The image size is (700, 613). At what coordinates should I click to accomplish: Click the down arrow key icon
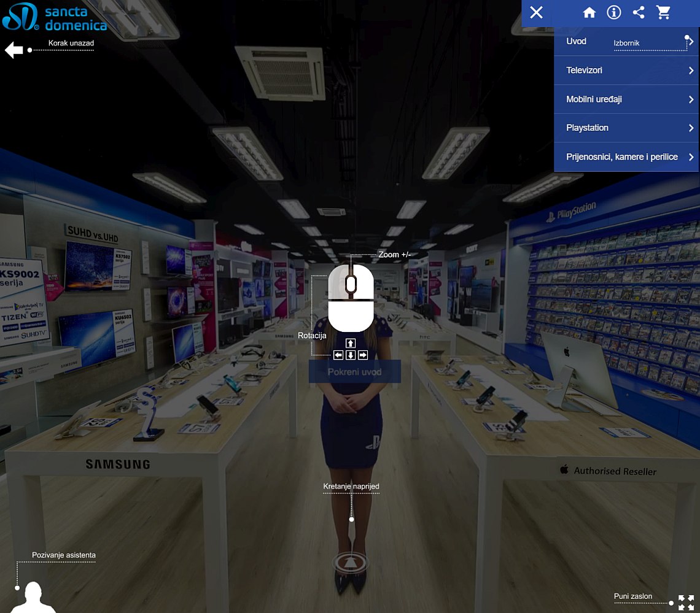point(351,355)
